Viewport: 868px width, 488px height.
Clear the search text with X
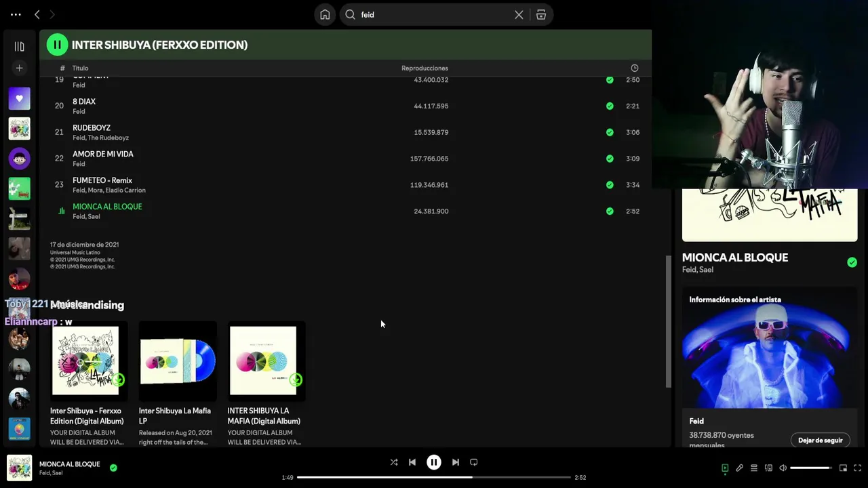[519, 14]
